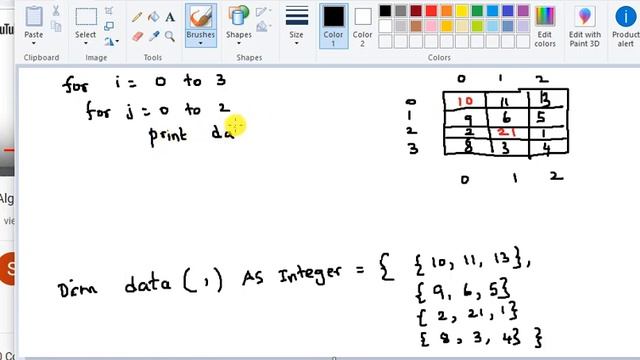The image size is (640, 360).
Task: Pick the dark red palette swatch
Action: point(416,11)
